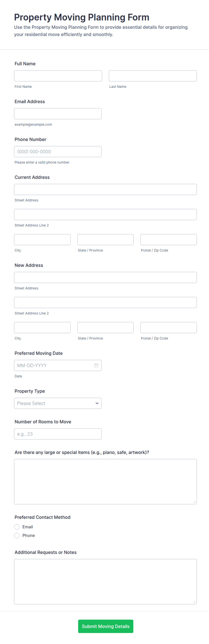
Task: Click the New Address State / Province field
Action: 105,327
